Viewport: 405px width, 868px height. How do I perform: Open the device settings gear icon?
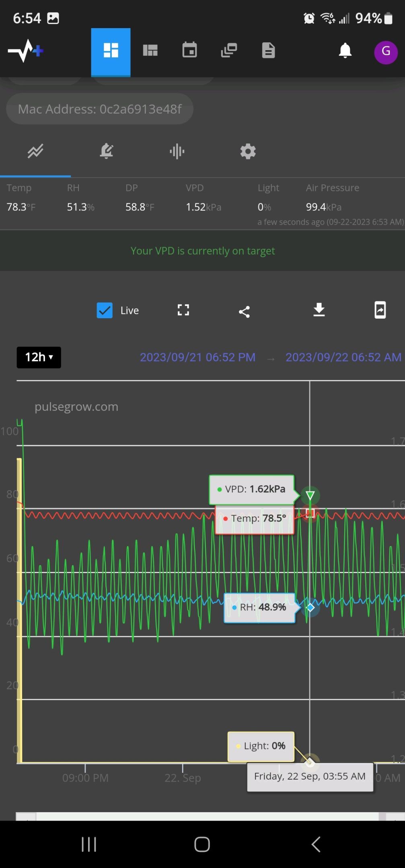click(248, 151)
